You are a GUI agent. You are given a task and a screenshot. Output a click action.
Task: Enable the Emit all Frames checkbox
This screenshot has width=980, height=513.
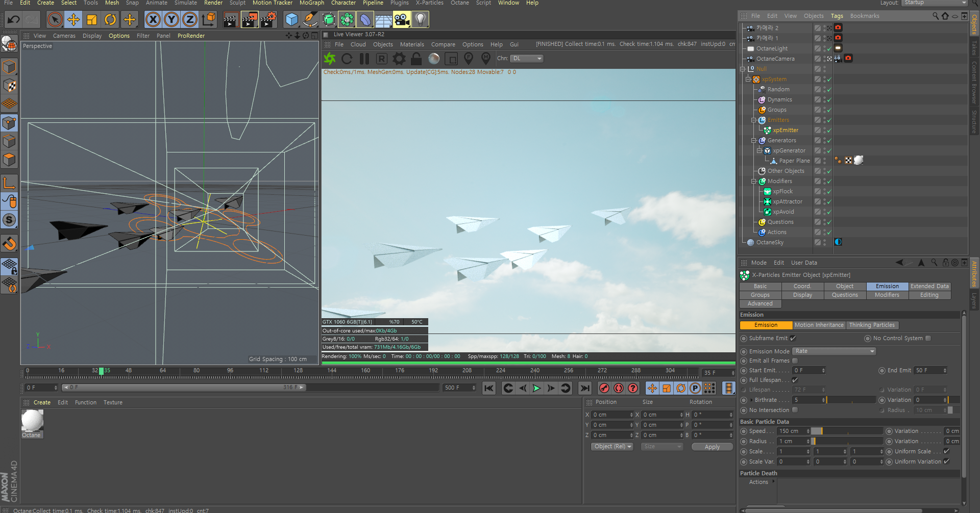click(x=795, y=361)
